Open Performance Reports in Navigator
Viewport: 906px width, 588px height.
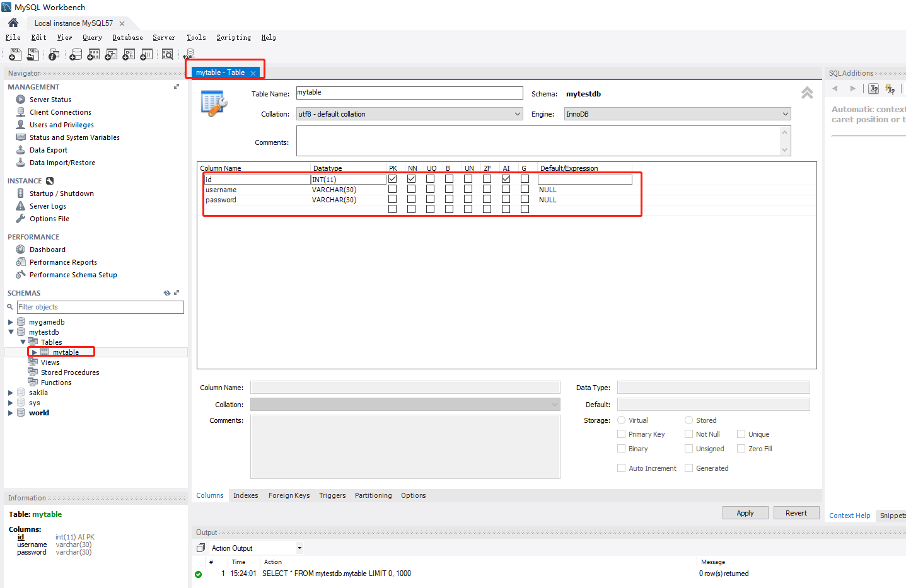tap(63, 262)
